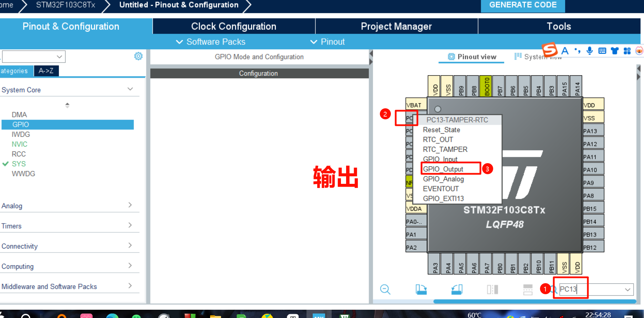
Task: Switch to System view
Action: coord(538,56)
